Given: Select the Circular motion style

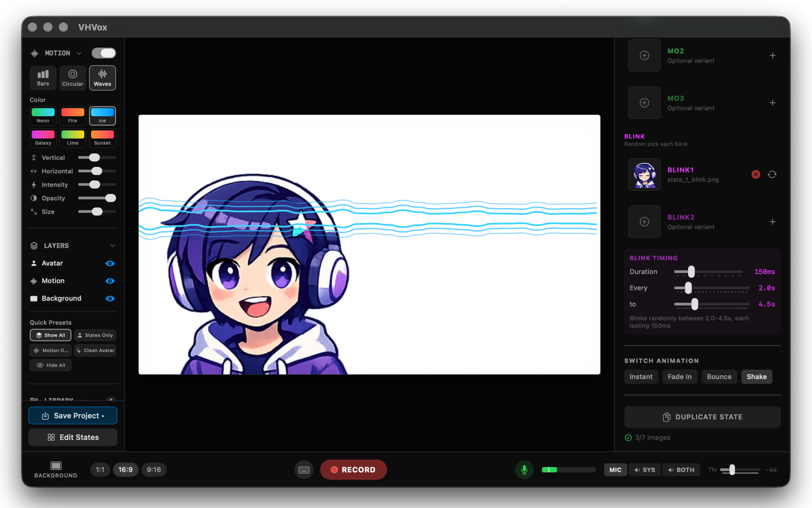Looking at the screenshot, I should 72,78.
